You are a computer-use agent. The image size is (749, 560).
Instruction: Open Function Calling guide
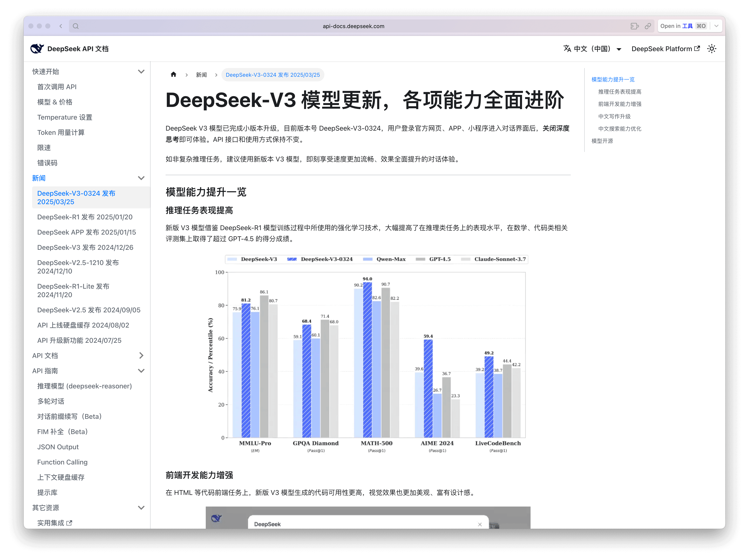[x=62, y=462]
